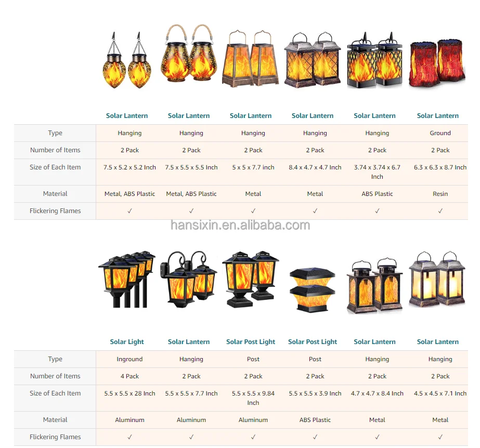Select the '5.5 x 5.5 x 7.7 Inch' size cell
Screen dimensions: 480x448
pos(191,393)
